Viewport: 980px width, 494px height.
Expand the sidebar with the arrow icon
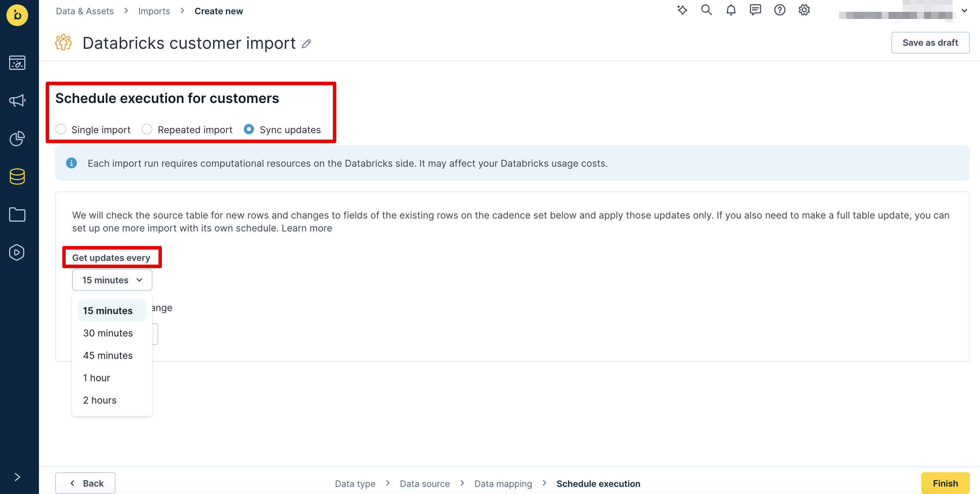pyautogui.click(x=17, y=477)
